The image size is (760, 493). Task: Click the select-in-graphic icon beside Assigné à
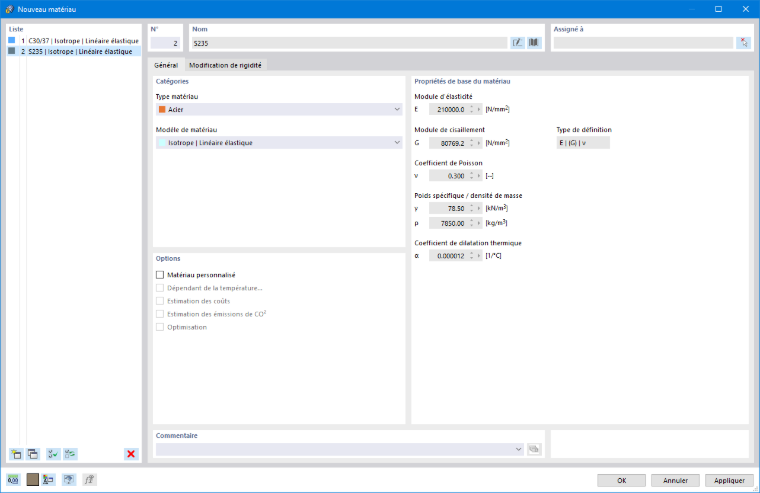[744, 43]
